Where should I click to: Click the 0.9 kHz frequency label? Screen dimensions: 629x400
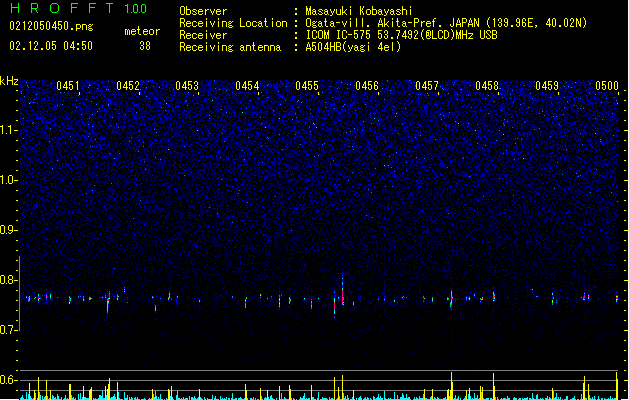pyautogui.click(x=9, y=230)
